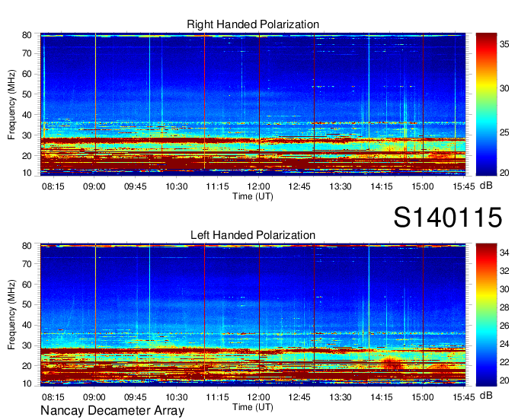The image size is (518, 420).
Task: Click the 32 value on Left Handed color scale
Action: pyautogui.click(x=504, y=271)
